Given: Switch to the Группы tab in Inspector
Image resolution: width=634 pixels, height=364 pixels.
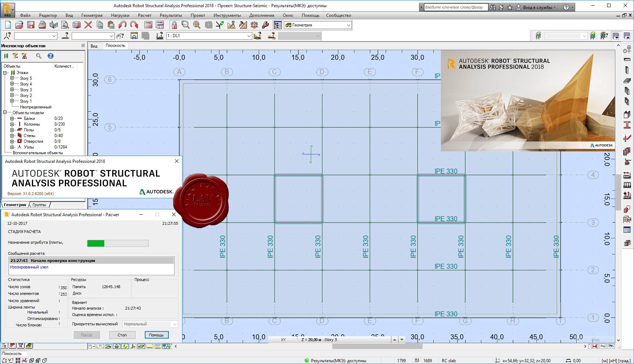Looking at the screenshot, I should [x=39, y=205].
